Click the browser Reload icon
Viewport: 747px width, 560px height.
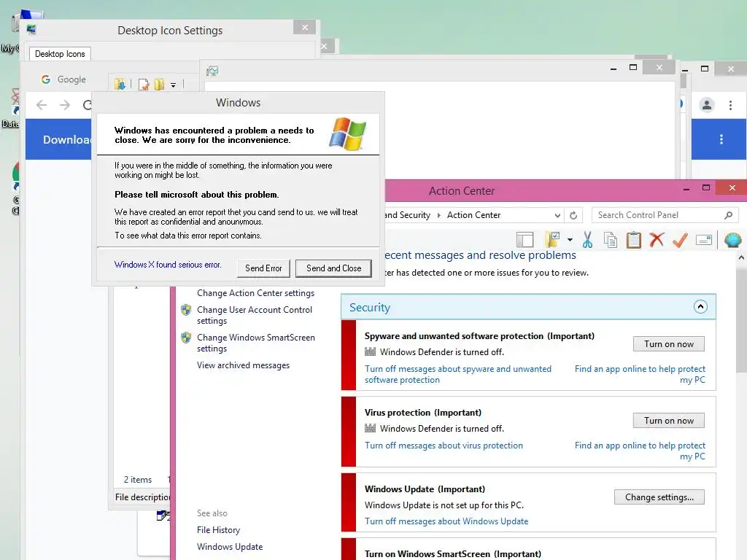(87, 105)
